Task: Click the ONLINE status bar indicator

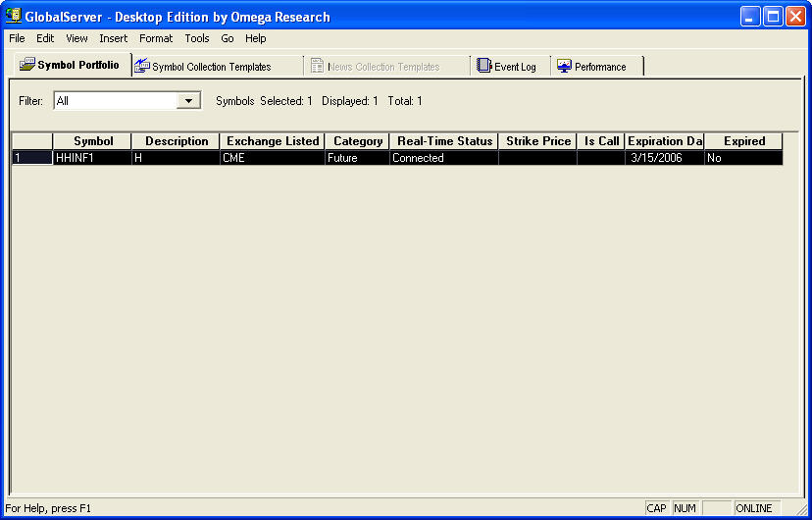Action: click(757, 508)
